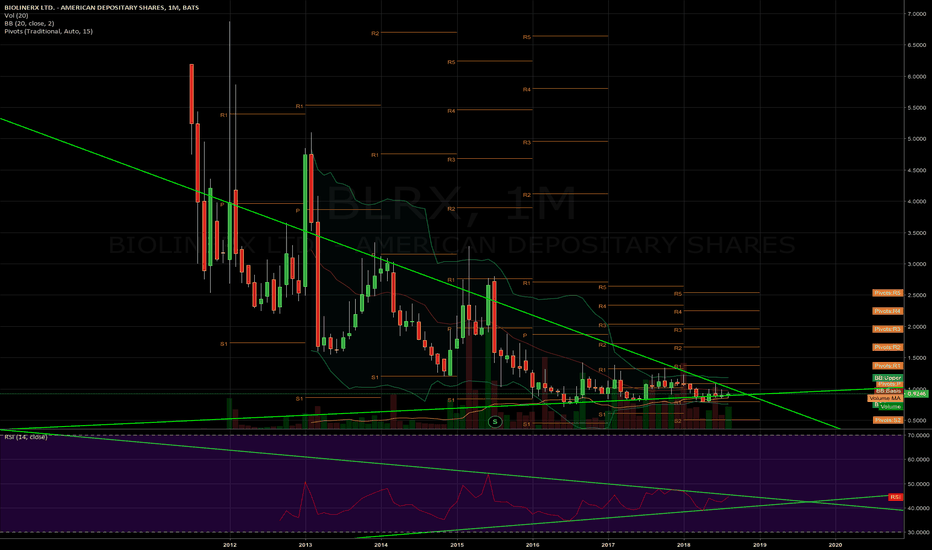Click the current price 0.9246 label
Screen dimensions: 932x550
pyautogui.click(x=917, y=394)
